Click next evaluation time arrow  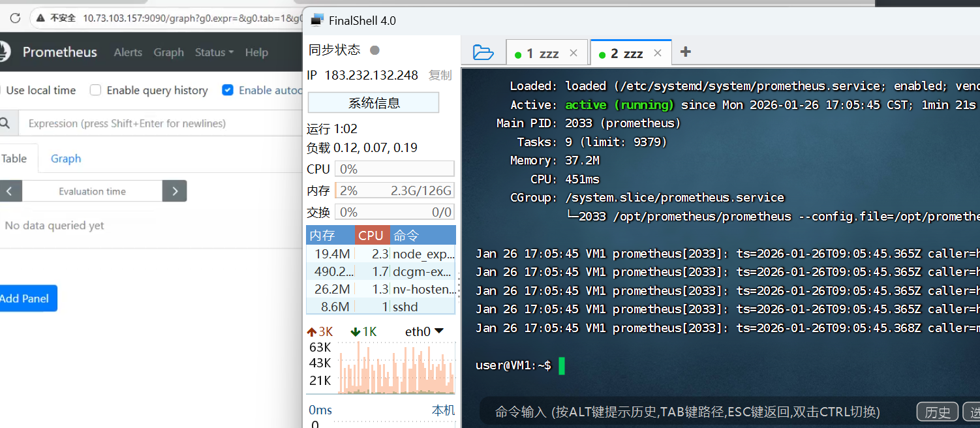[x=175, y=191]
